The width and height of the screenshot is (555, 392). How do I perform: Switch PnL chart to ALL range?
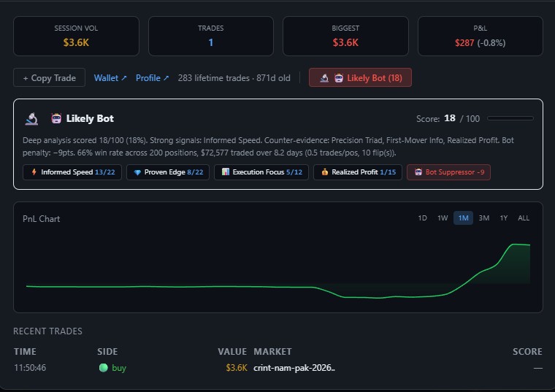pos(524,218)
